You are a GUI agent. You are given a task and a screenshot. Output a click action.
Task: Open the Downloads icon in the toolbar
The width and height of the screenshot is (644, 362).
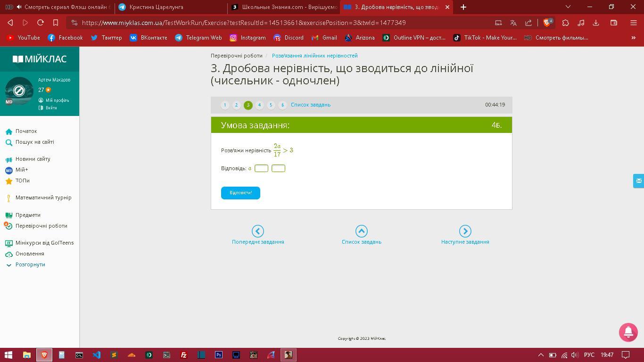point(596,23)
